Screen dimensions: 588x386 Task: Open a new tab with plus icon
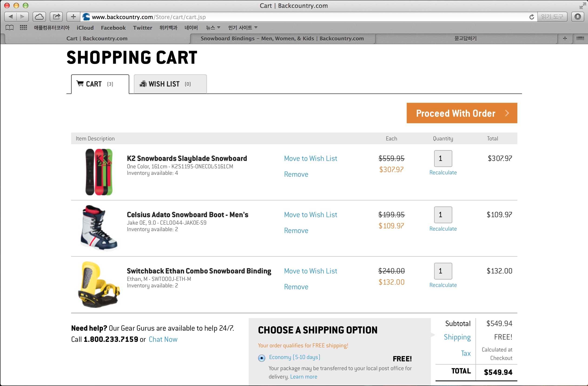click(565, 39)
